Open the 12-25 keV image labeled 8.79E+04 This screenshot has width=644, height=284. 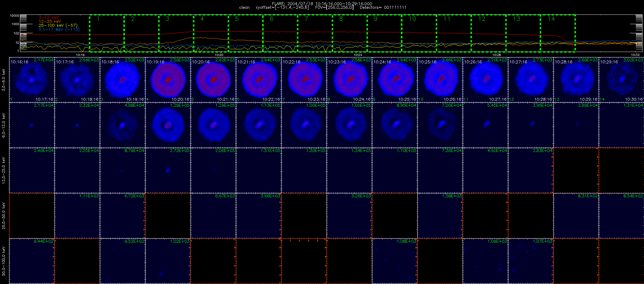coord(122,170)
